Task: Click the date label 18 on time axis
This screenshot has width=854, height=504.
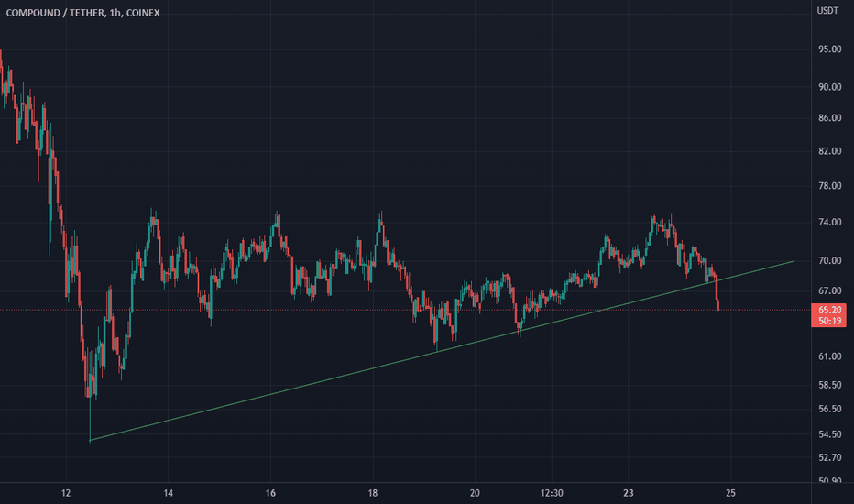Action: [373, 493]
